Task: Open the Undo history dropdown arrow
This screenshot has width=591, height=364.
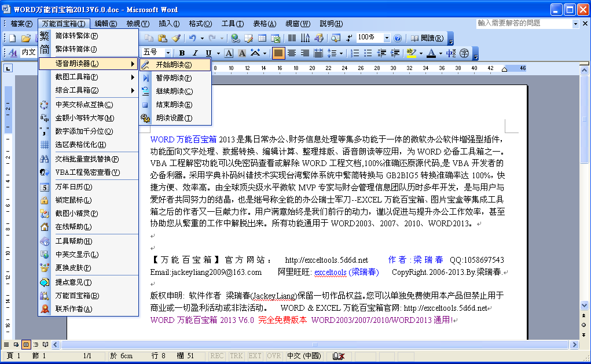Action: (x=202, y=38)
